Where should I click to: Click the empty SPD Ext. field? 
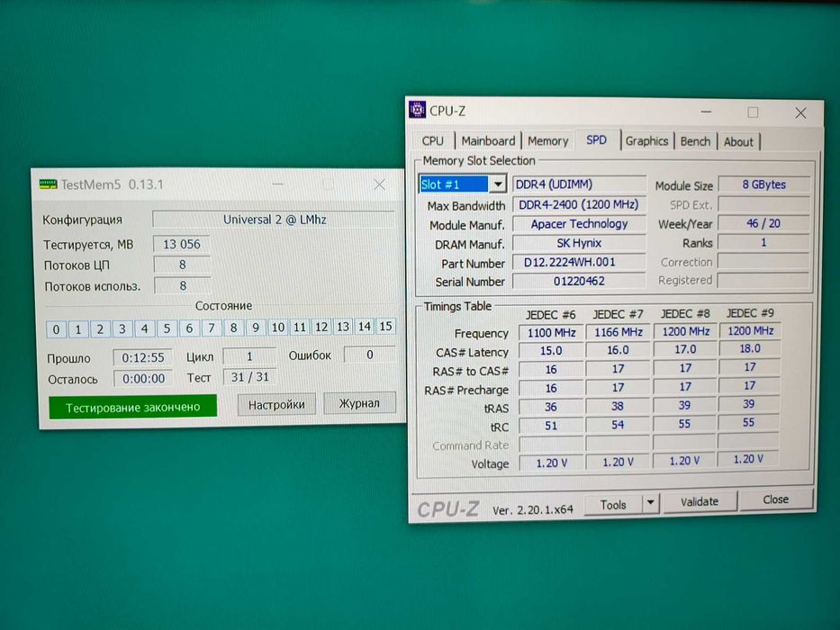tap(763, 204)
